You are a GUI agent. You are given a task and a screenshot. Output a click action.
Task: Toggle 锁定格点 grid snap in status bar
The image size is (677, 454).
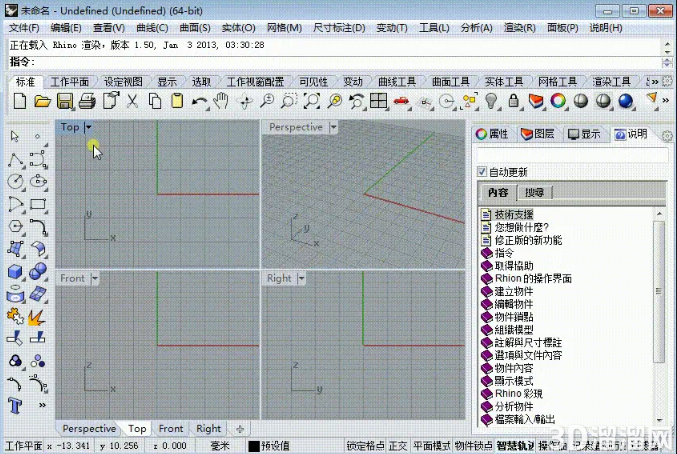365,446
